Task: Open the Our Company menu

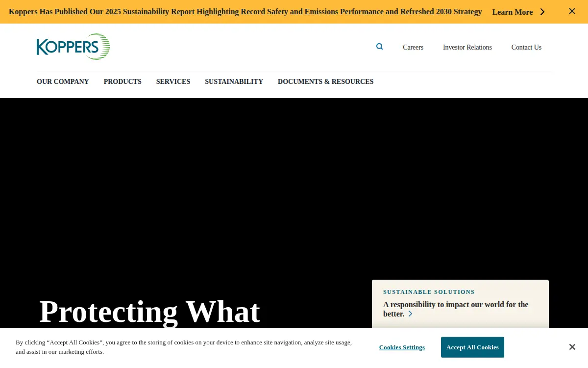Action: pos(63,81)
